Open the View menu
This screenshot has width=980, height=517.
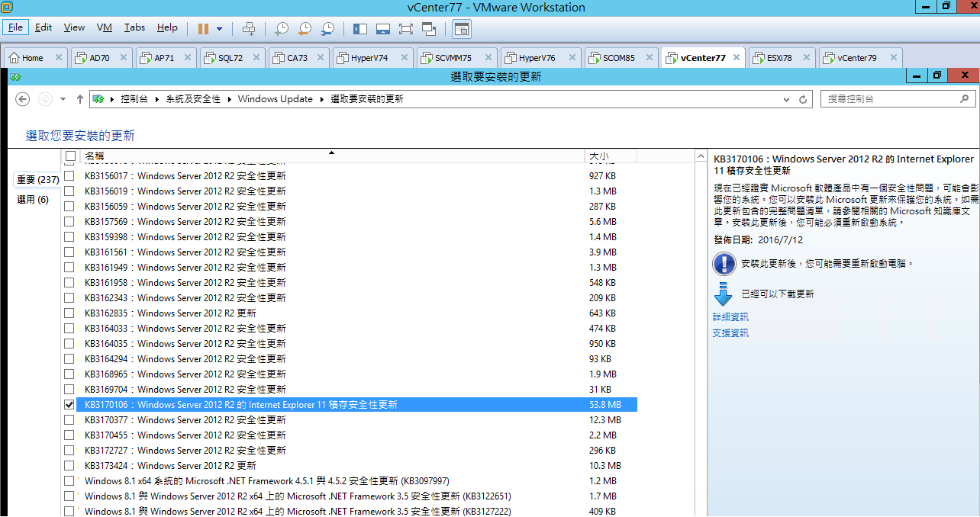pos(74,27)
